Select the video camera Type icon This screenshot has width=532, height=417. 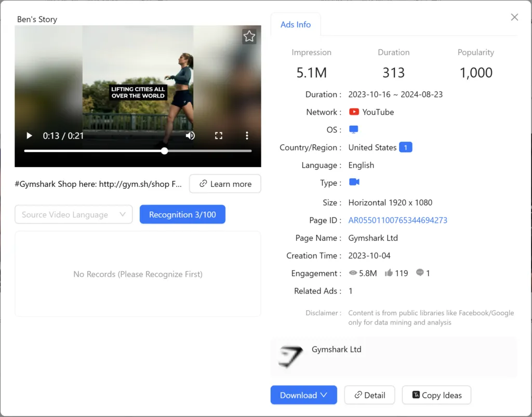pyautogui.click(x=353, y=182)
